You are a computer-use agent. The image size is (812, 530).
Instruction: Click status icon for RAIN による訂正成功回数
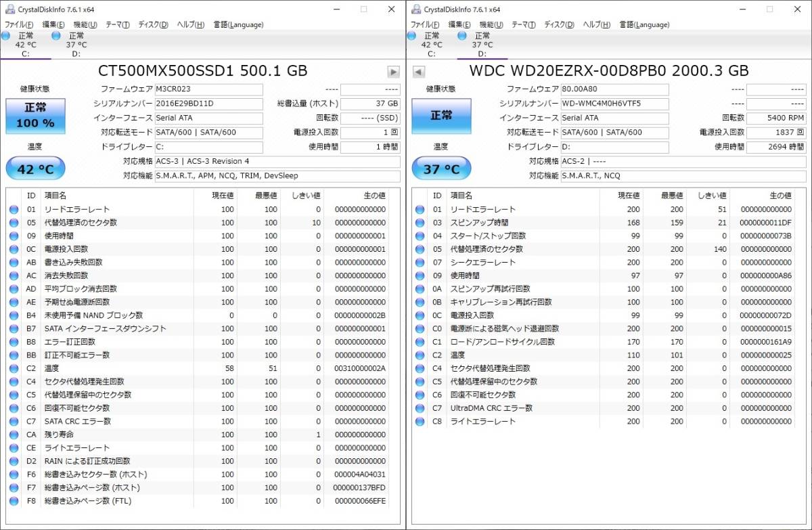pyautogui.click(x=14, y=461)
